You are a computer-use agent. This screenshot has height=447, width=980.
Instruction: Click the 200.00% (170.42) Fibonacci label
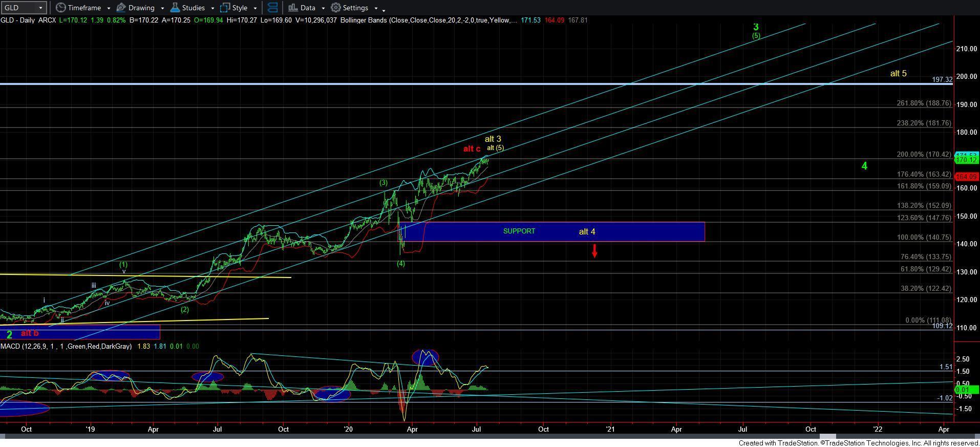924,155
